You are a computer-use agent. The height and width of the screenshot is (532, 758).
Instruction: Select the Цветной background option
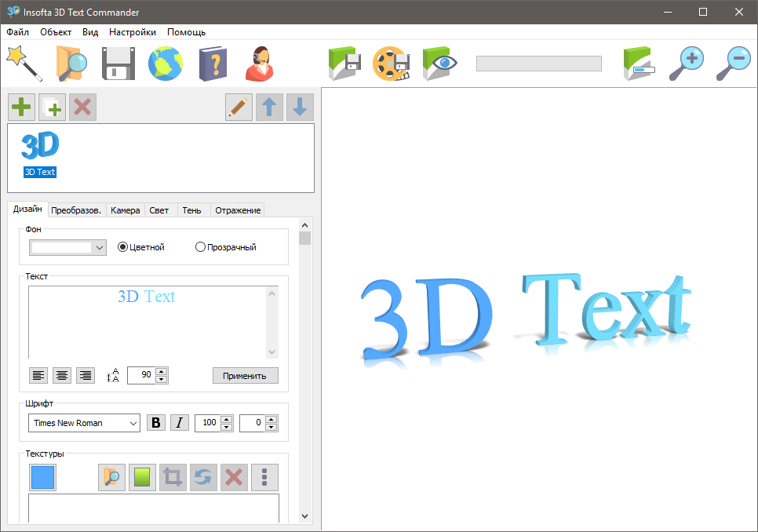click(141, 247)
